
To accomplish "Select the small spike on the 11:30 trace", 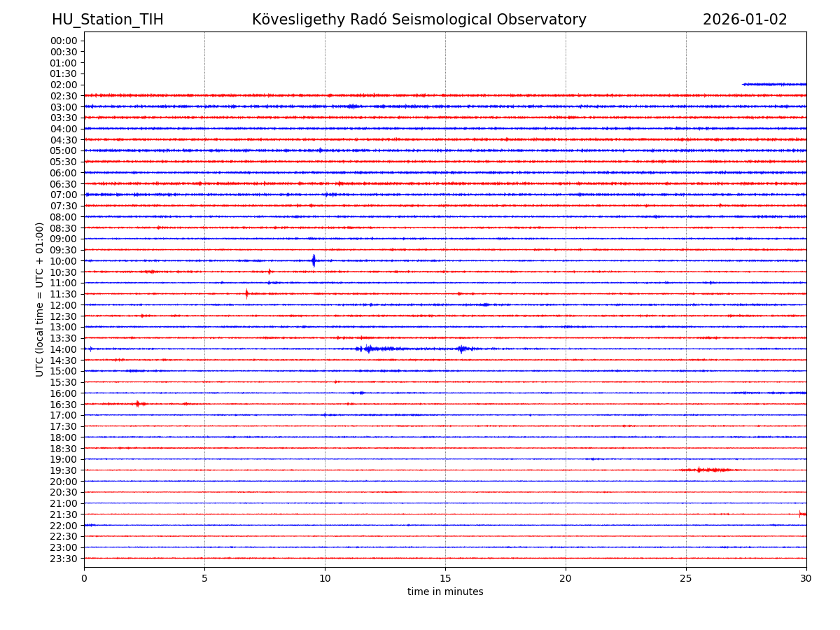I will point(246,293).
